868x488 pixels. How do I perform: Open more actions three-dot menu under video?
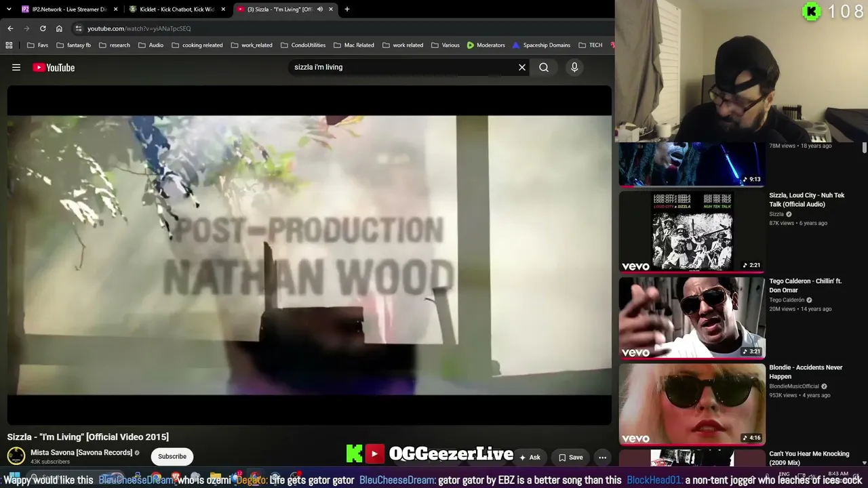click(x=602, y=457)
